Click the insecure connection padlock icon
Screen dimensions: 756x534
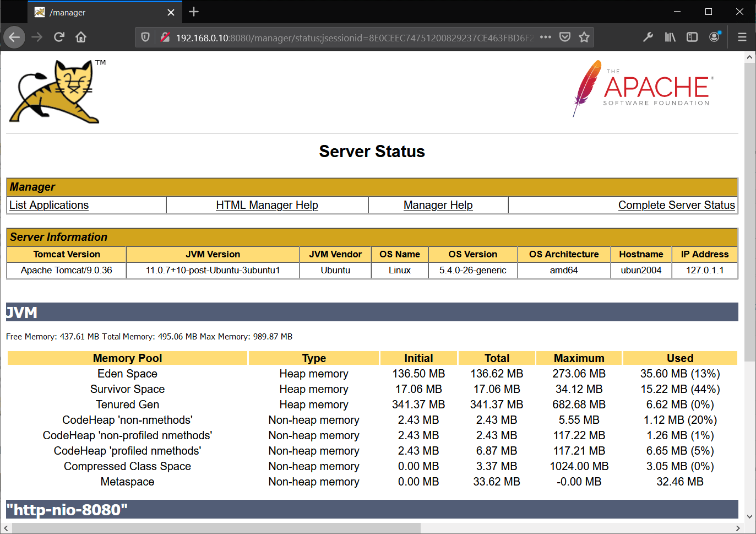(x=165, y=37)
